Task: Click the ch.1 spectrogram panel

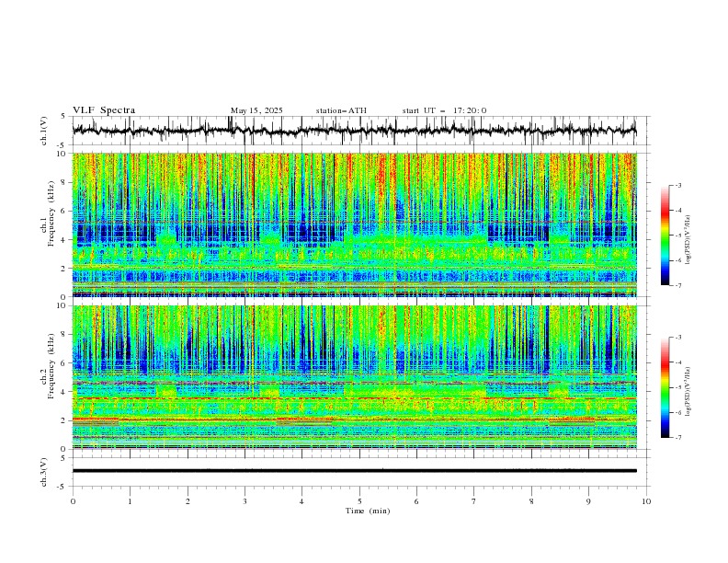Action: (x=354, y=224)
